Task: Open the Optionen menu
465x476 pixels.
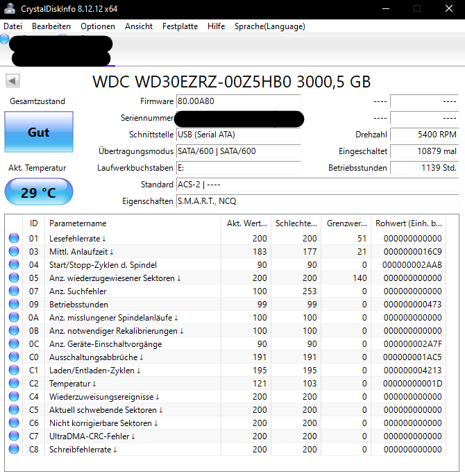Action: (98, 26)
